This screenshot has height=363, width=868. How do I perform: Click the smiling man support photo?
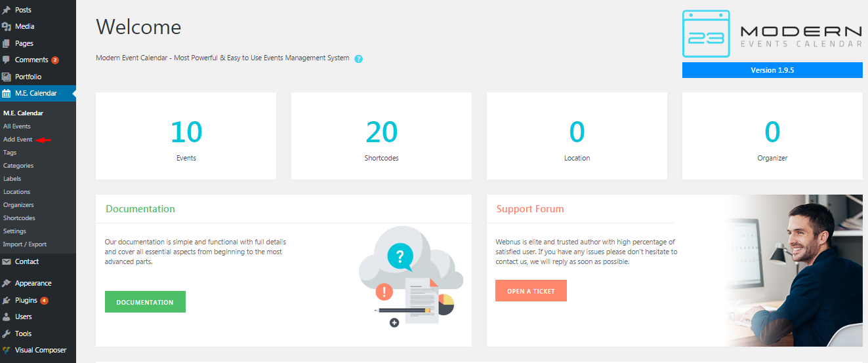tap(794, 271)
